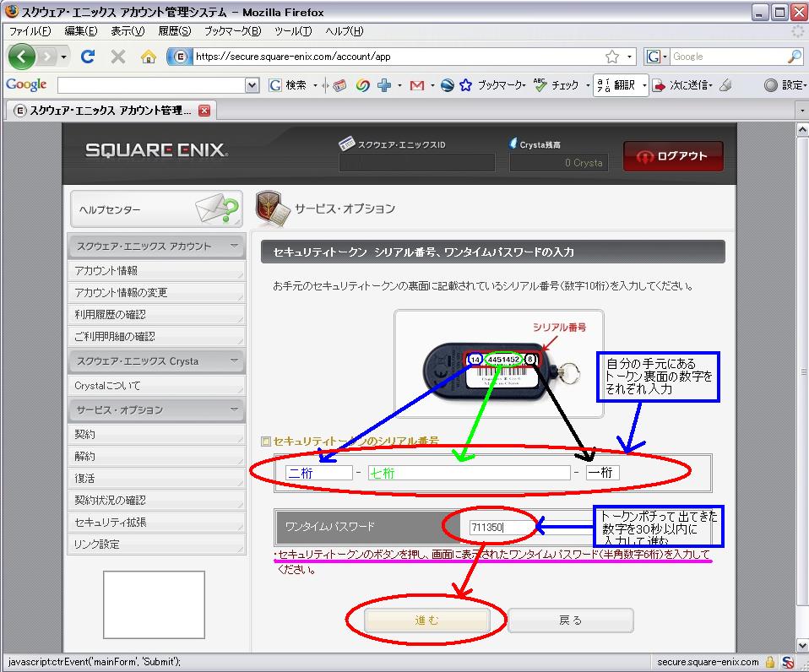Click the ワンタイムパスワード input field
Screen dimensions: 809x672
[533, 527]
